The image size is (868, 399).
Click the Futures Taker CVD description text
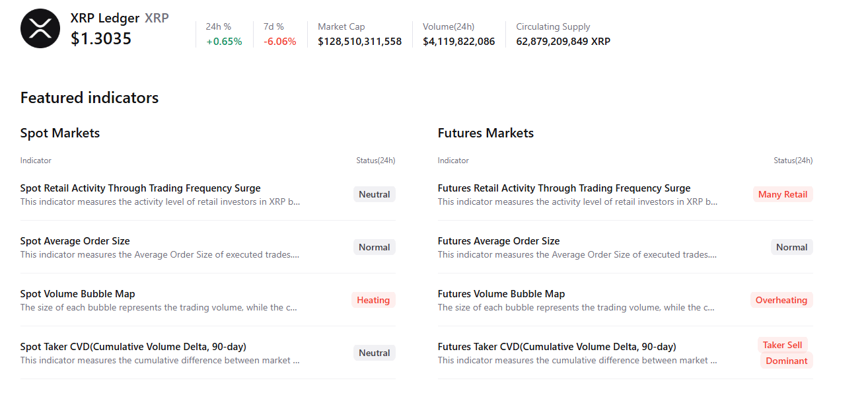pyautogui.click(x=578, y=361)
